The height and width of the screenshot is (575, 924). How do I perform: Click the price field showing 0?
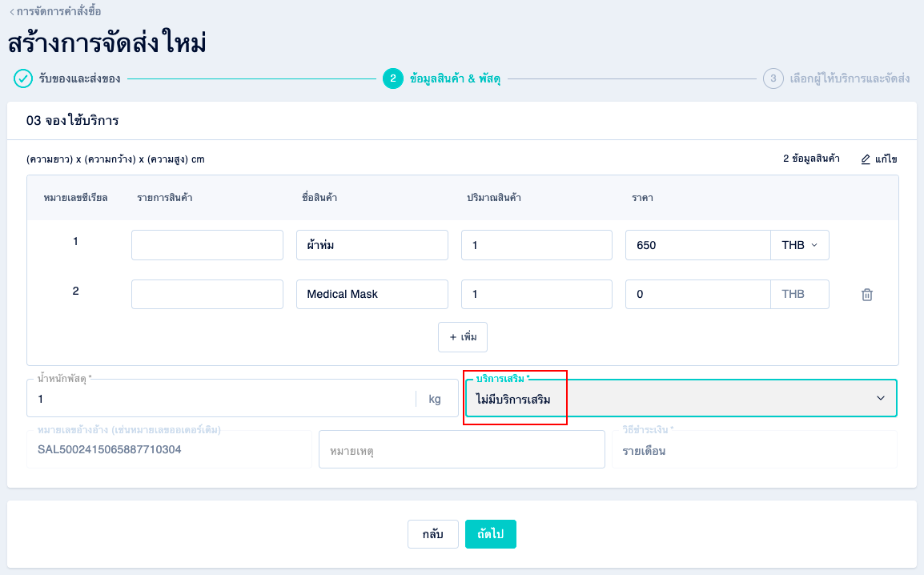(x=697, y=294)
